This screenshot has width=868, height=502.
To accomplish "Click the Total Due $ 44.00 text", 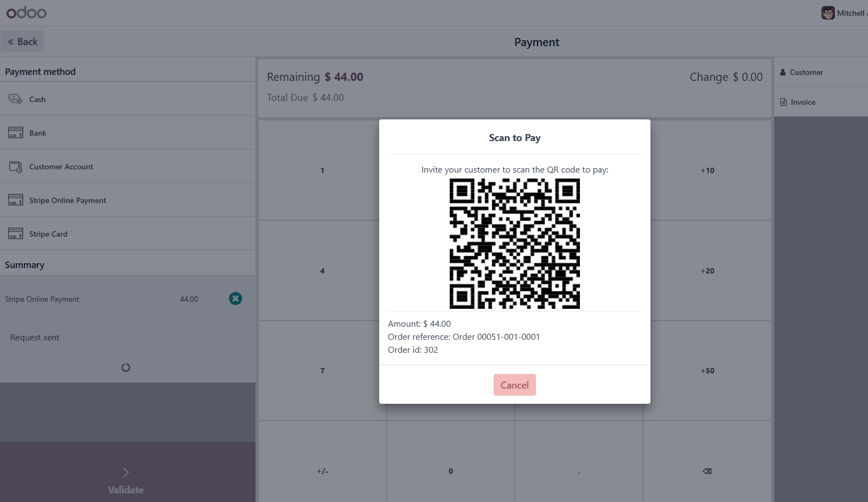I will click(x=305, y=98).
